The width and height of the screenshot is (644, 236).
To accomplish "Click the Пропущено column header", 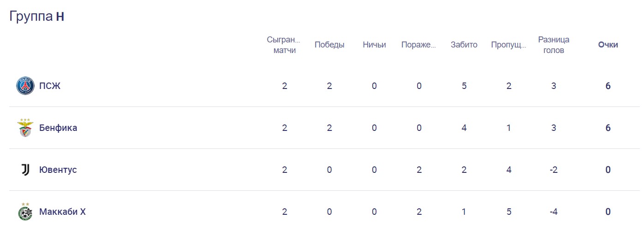I will tap(509, 45).
